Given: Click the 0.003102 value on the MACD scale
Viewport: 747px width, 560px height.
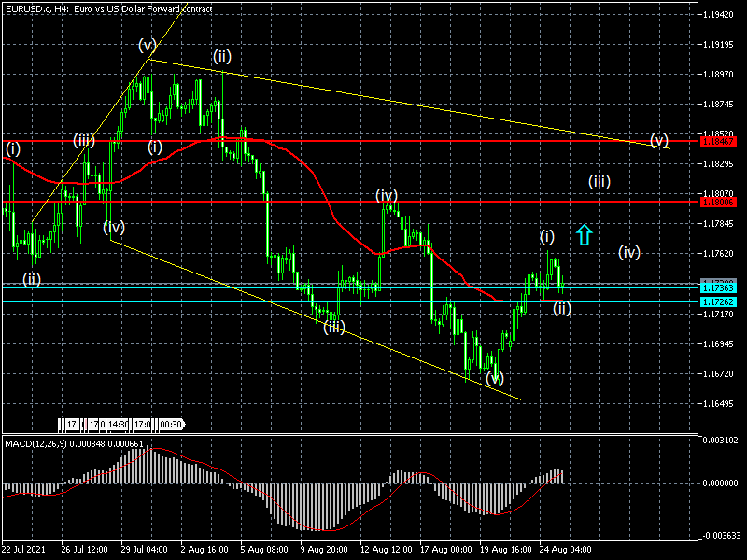Looking at the screenshot, I should (x=721, y=440).
